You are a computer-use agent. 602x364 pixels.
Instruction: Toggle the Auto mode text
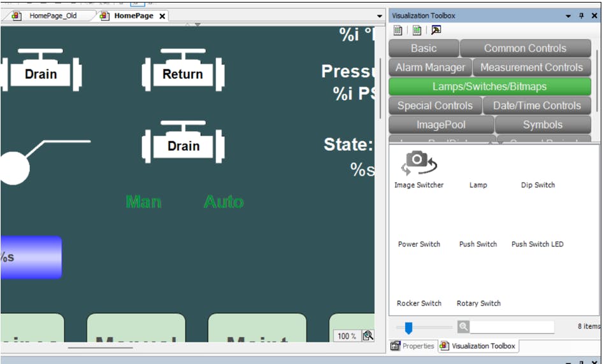224,202
